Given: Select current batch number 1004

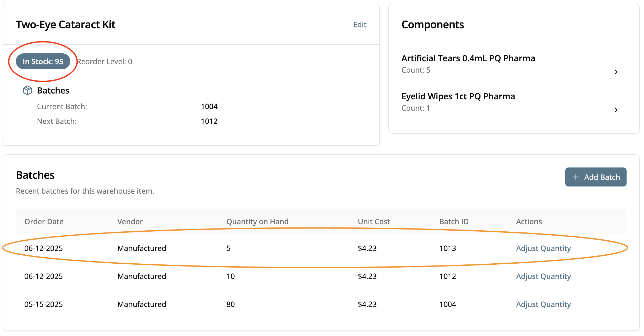Looking at the screenshot, I should (209, 106).
